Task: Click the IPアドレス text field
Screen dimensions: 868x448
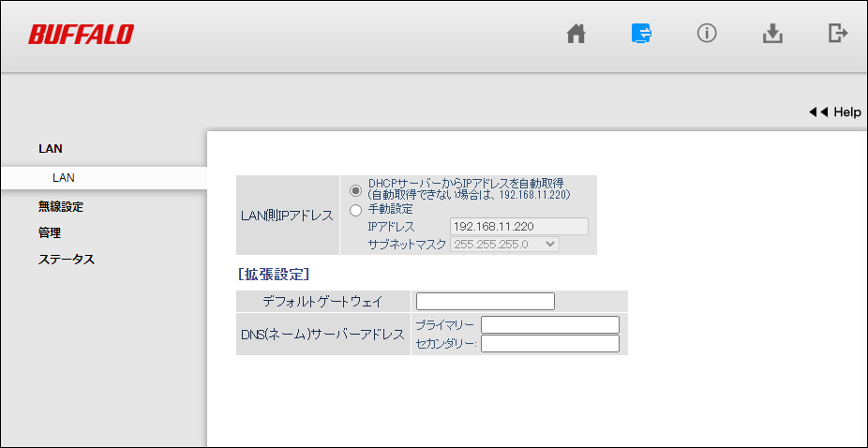Action: [519, 226]
